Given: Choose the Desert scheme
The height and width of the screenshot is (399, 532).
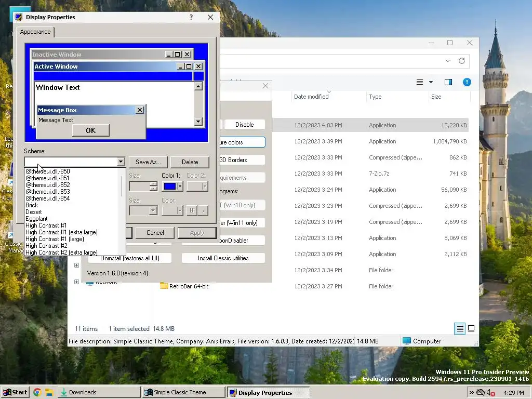Looking at the screenshot, I should (x=34, y=212).
